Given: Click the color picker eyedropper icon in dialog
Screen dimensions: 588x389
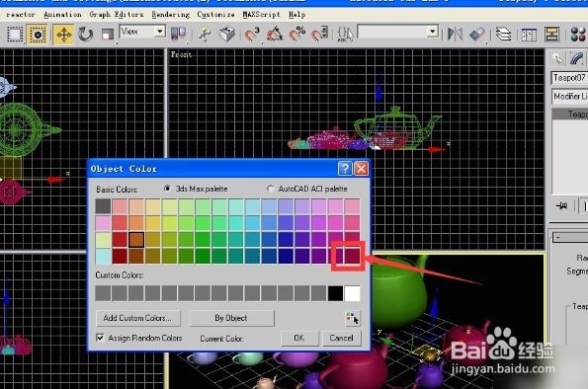Looking at the screenshot, I should [352, 318].
